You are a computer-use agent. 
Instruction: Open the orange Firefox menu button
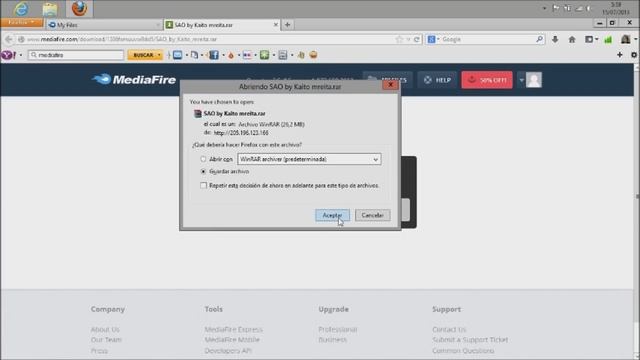point(22,22)
